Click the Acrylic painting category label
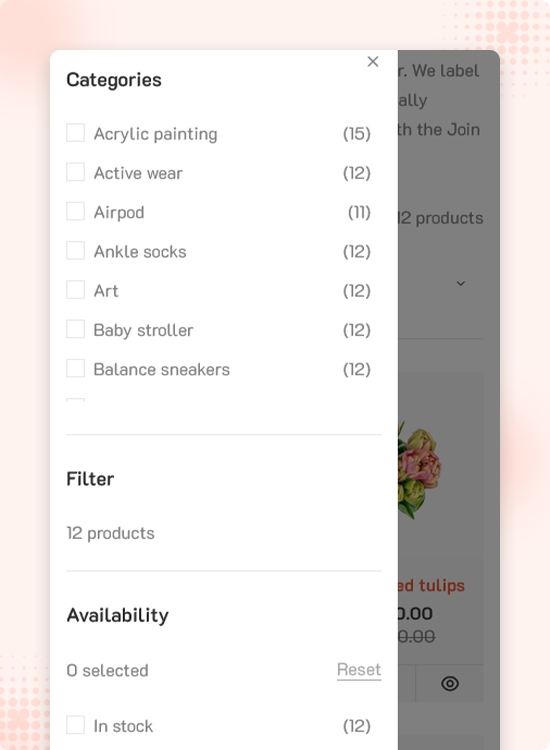The width and height of the screenshot is (550, 750). click(155, 134)
